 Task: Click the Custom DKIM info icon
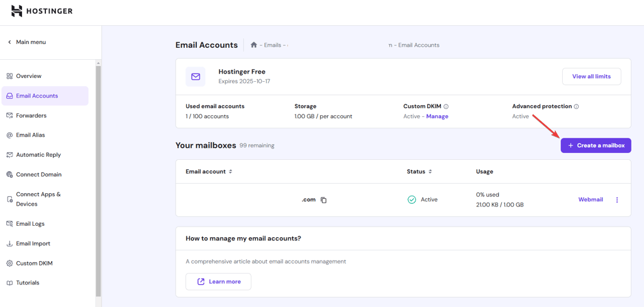pos(446,106)
